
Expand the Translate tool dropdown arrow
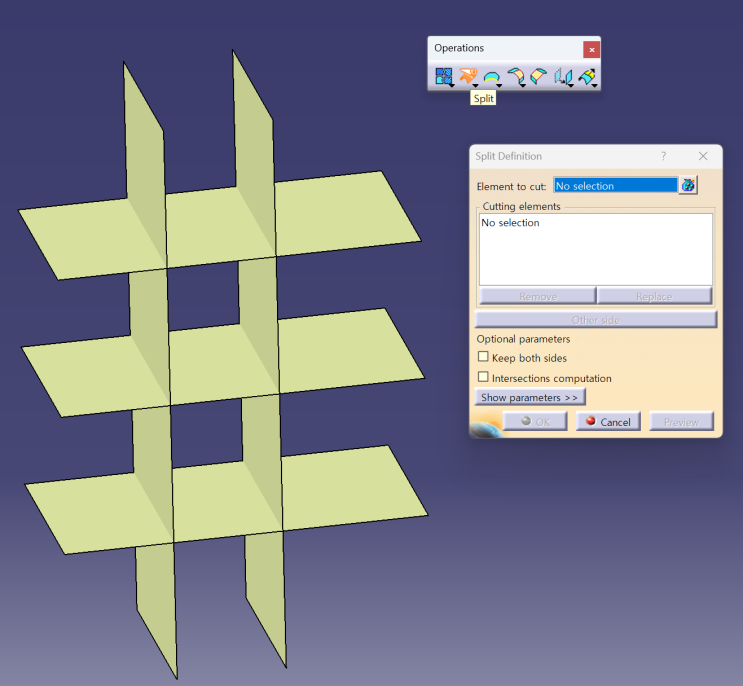click(571, 85)
